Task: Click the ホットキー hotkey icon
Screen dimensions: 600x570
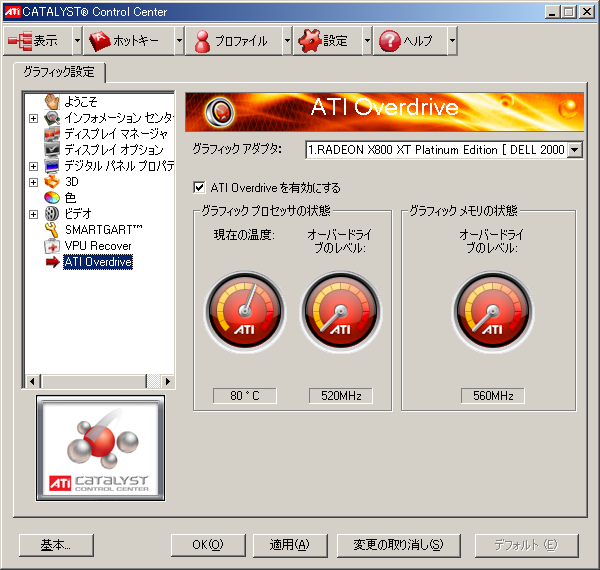Action: [99, 41]
